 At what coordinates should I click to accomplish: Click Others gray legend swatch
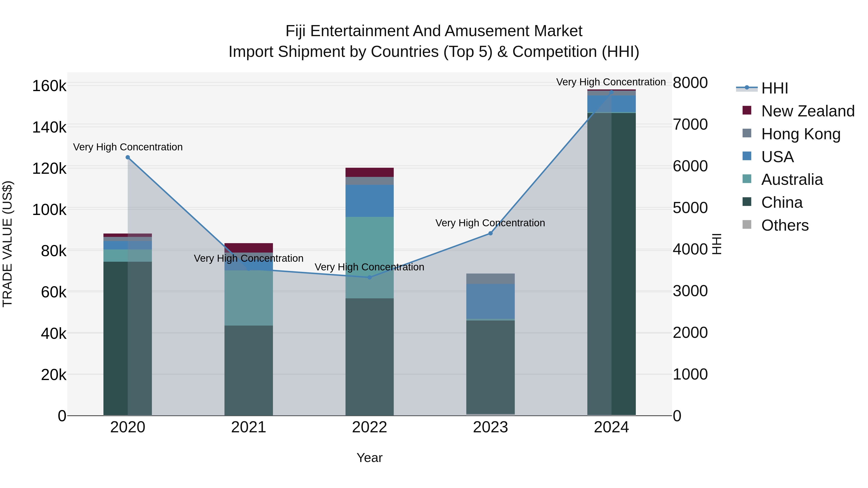point(747,225)
